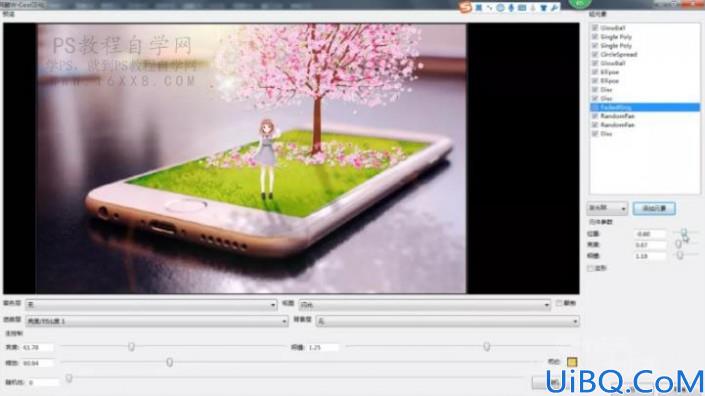Toggle the checkbox of the highlighted FadedRing row
Screen dimensions: 705x396
[x=595, y=107]
